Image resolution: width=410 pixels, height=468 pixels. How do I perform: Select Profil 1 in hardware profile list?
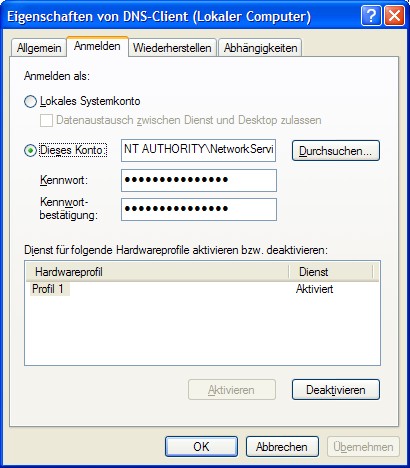[x=48, y=289]
